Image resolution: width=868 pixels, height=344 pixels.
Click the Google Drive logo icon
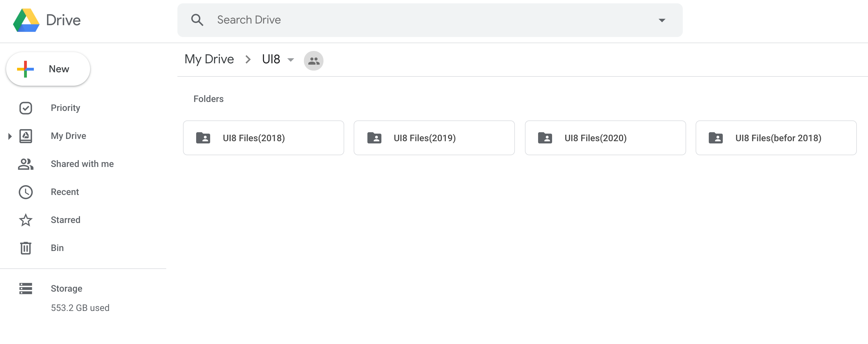click(26, 20)
